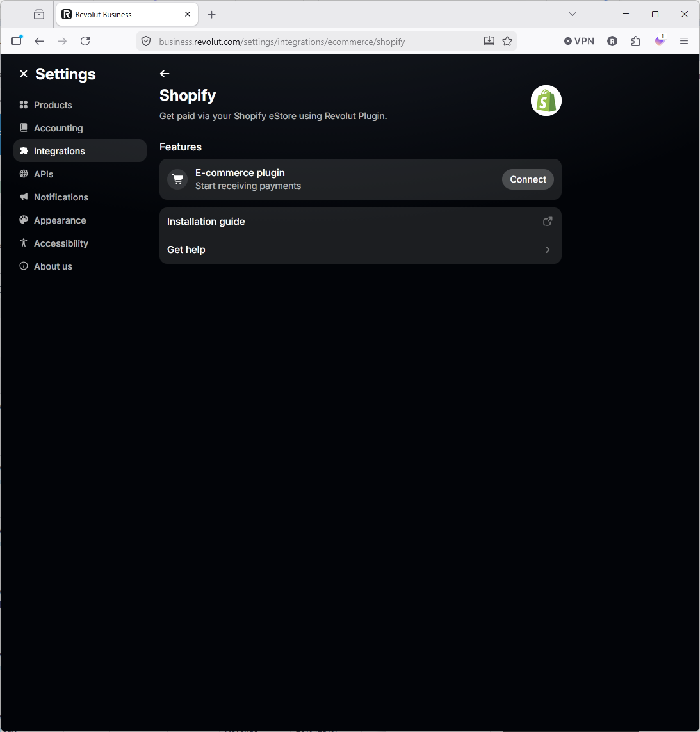Select Integrations in sidebar

80,150
